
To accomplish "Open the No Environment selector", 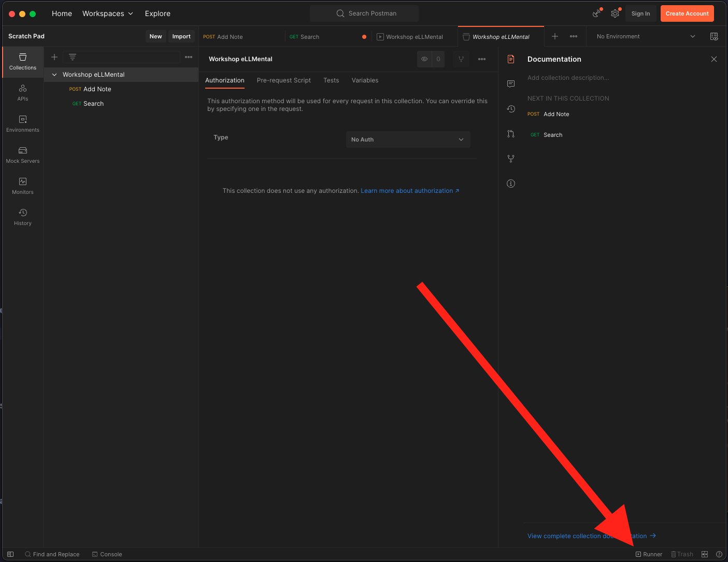I will [x=646, y=36].
